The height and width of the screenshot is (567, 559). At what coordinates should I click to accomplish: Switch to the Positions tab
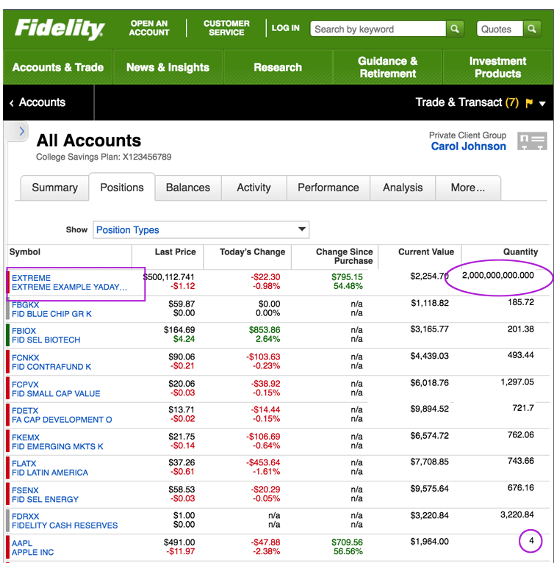(122, 187)
